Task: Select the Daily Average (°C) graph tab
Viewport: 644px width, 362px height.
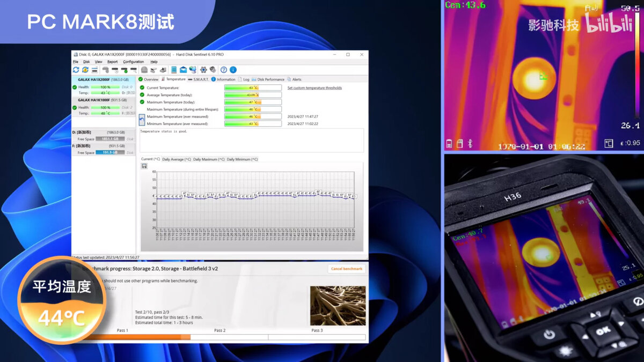Action: [x=177, y=159]
